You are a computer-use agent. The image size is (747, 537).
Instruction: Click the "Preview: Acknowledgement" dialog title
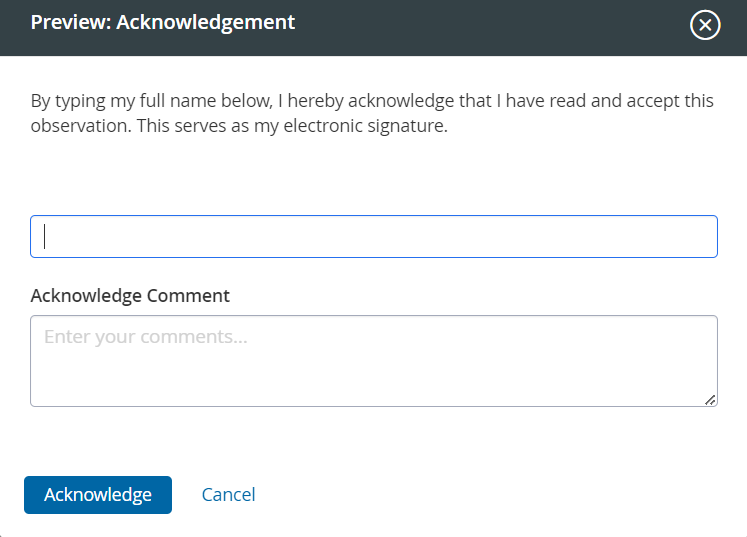pyautogui.click(x=163, y=22)
